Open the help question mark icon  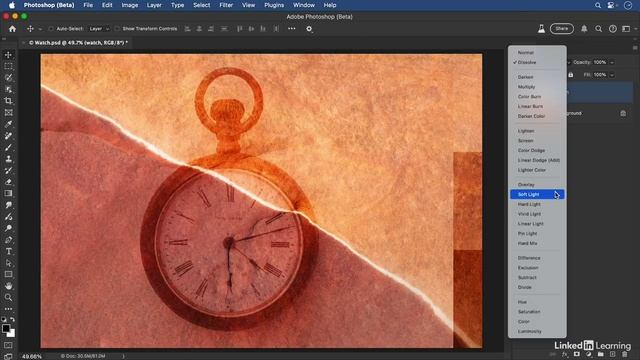[613, 29]
